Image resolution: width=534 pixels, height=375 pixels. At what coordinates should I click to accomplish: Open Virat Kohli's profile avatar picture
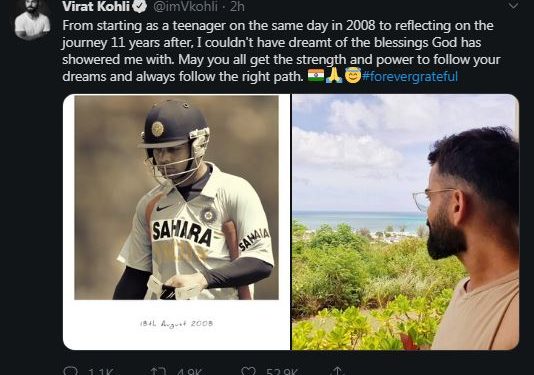click(x=32, y=19)
